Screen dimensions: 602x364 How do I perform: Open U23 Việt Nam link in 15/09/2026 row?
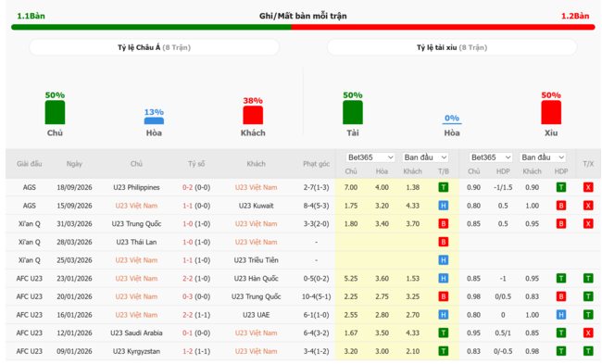pos(136,206)
